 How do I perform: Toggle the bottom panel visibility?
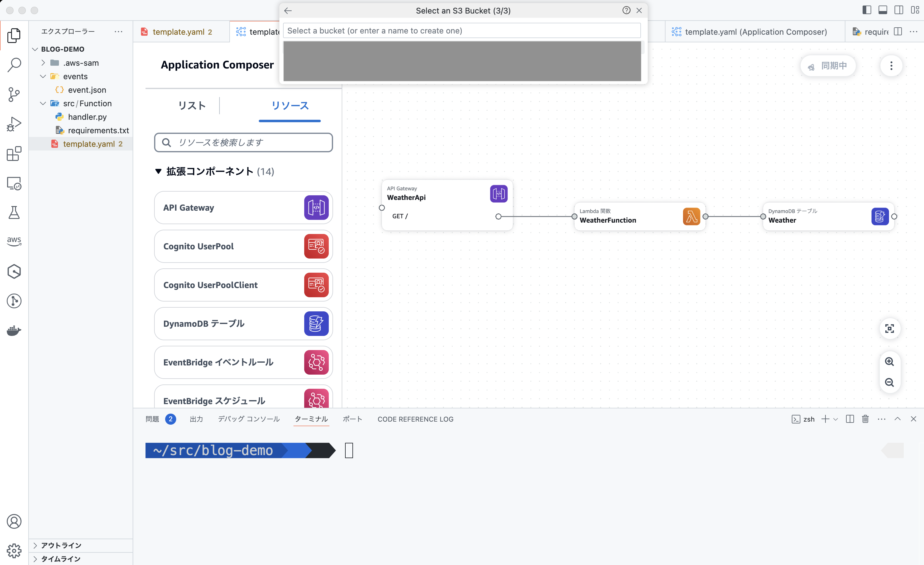pos(883,10)
